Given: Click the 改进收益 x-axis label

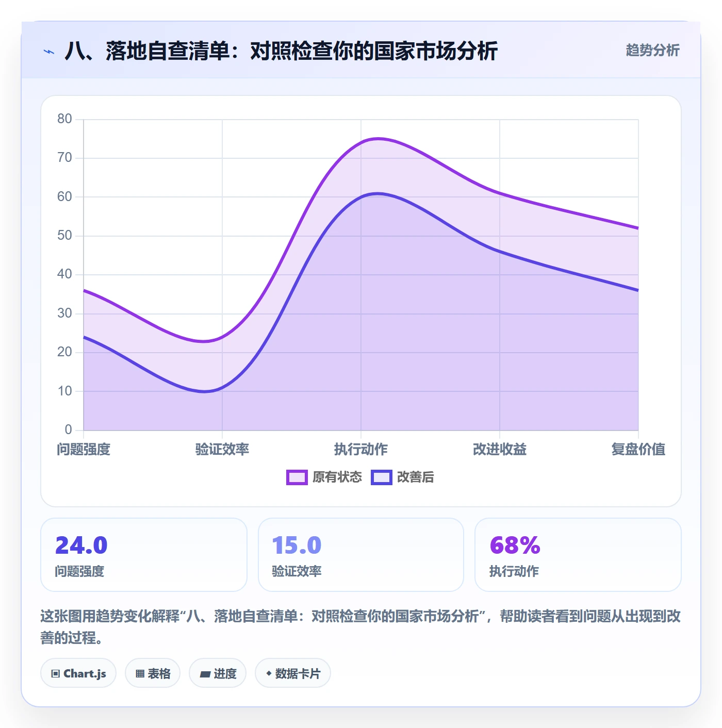Looking at the screenshot, I should tap(500, 450).
